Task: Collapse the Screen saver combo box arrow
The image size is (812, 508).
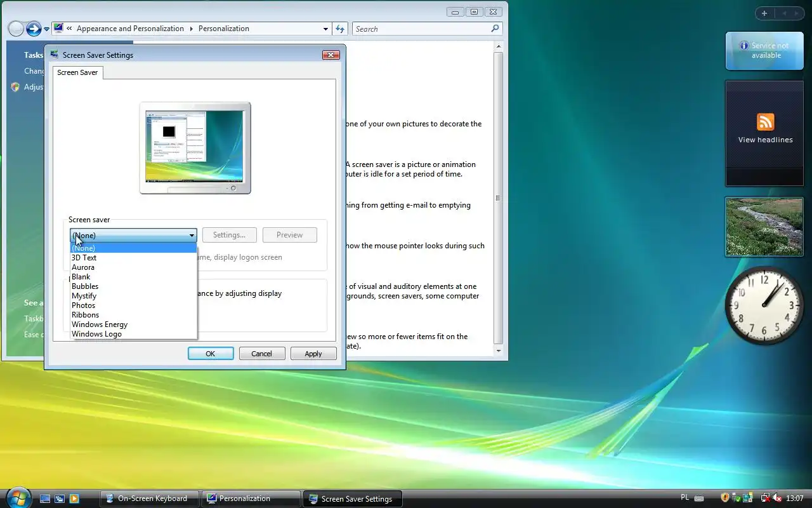Action: pyautogui.click(x=192, y=236)
